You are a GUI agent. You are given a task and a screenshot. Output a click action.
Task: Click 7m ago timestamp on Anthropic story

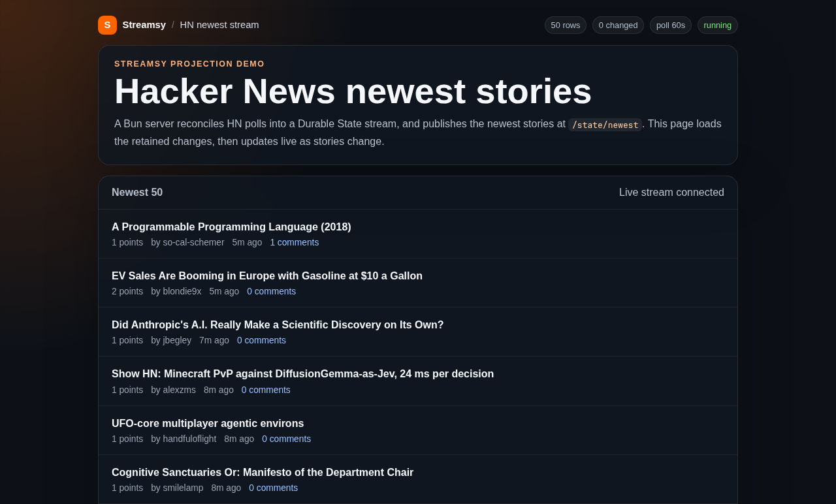click(x=214, y=340)
